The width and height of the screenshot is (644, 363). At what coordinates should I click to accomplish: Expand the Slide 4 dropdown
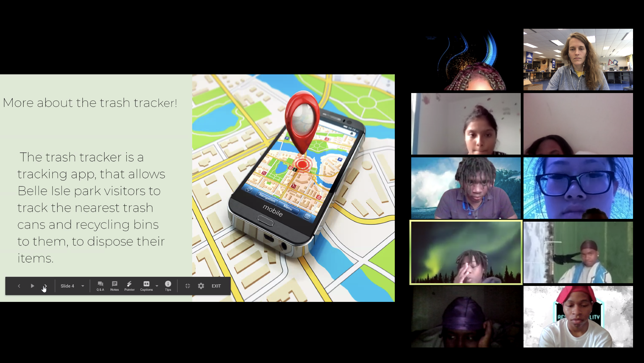[x=83, y=286]
